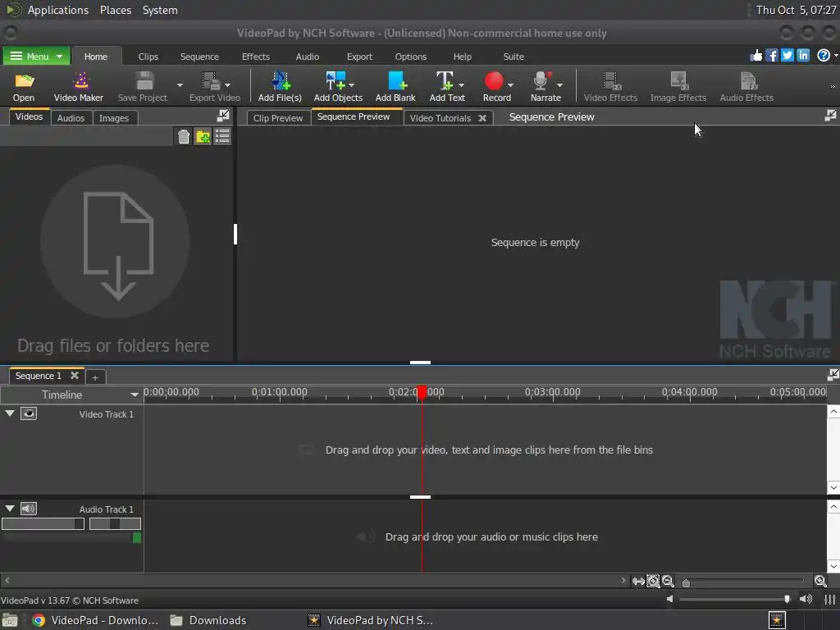Expand the Add Objects dropdown arrow
Screen dimensions: 840x630
(x=352, y=84)
